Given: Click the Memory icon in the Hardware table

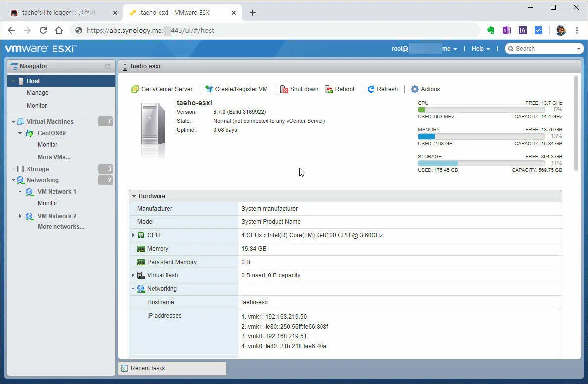Looking at the screenshot, I should (141, 249).
